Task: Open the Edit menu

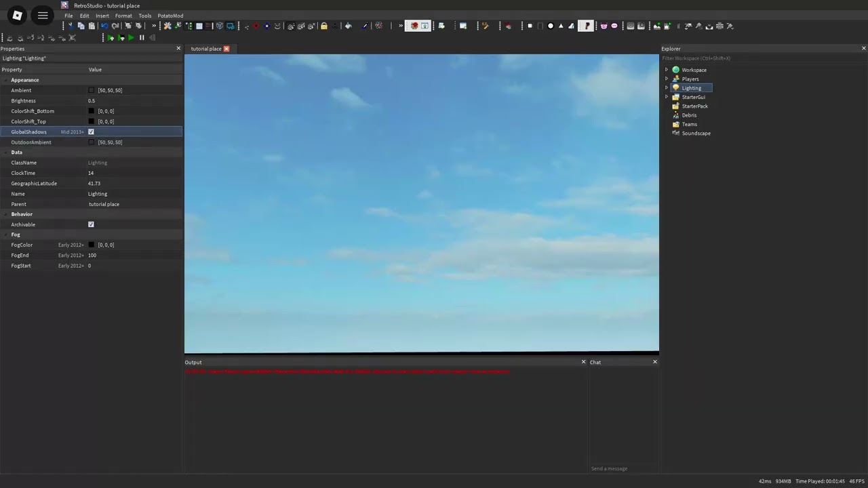Action: pos(84,16)
